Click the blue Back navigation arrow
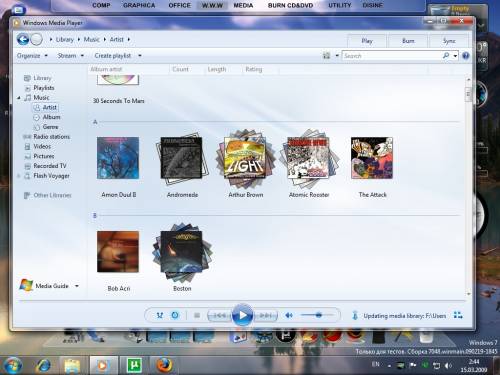 23,39
